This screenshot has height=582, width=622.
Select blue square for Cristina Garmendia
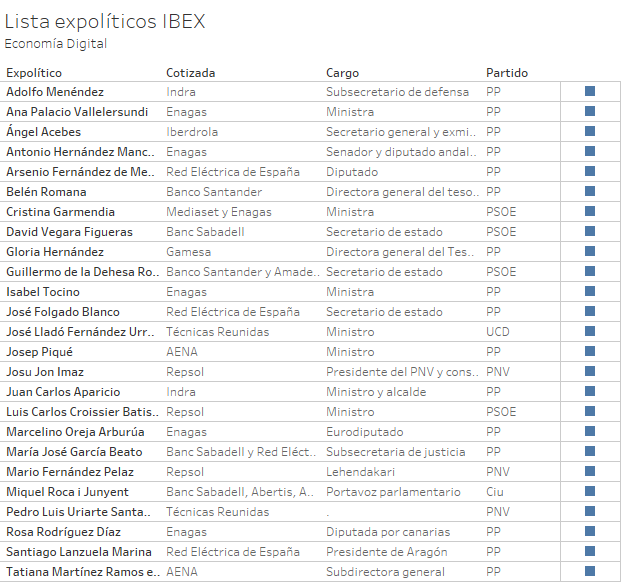(x=590, y=211)
